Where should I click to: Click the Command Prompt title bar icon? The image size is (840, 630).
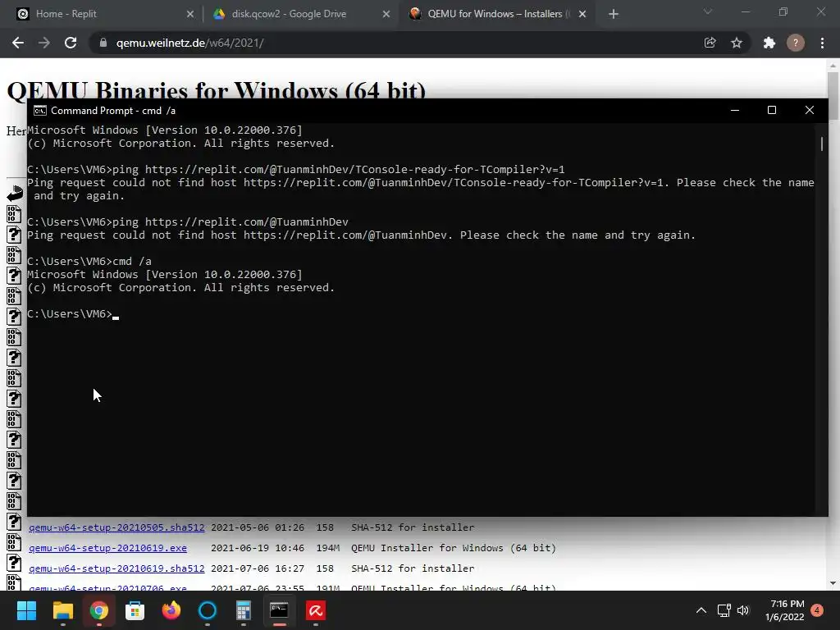pyautogui.click(x=39, y=111)
